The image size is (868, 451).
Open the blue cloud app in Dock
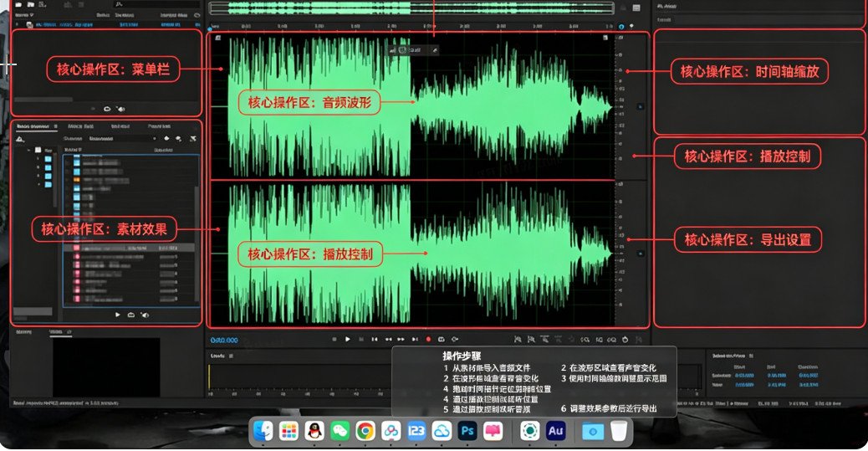[x=442, y=430]
